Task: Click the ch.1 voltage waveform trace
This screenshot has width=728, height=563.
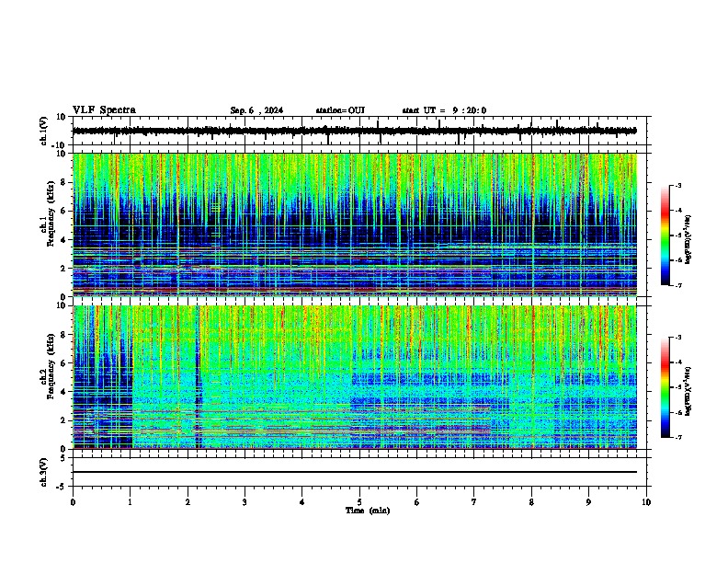Action: pyautogui.click(x=354, y=131)
